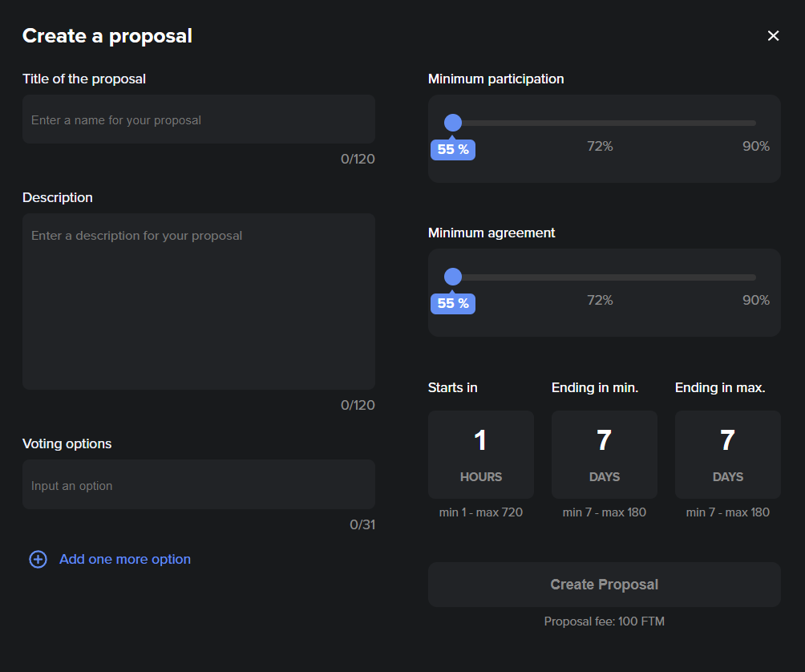
Task: Click the Minimum agreement slider handle
Action: click(453, 277)
